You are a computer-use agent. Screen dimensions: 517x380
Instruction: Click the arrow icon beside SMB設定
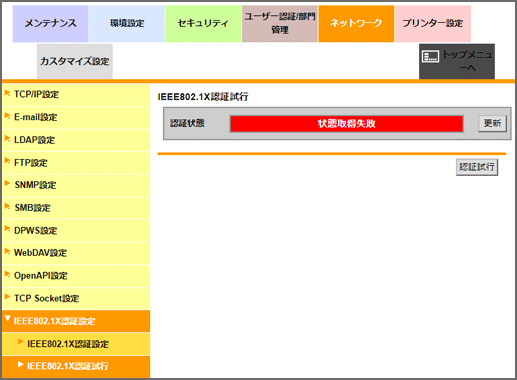point(7,206)
